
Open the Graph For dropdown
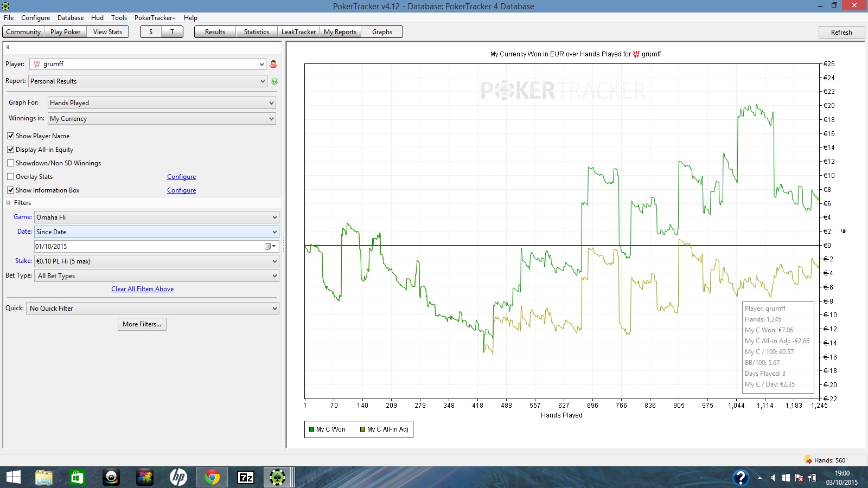162,103
